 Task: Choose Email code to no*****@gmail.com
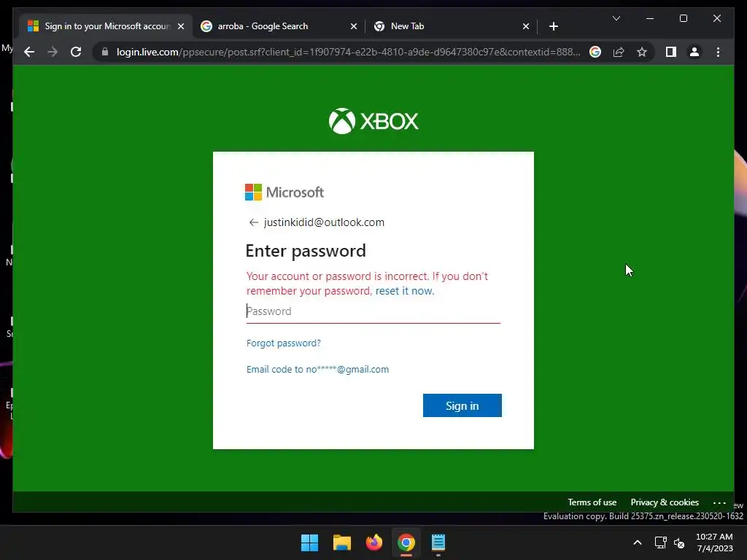point(318,370)
